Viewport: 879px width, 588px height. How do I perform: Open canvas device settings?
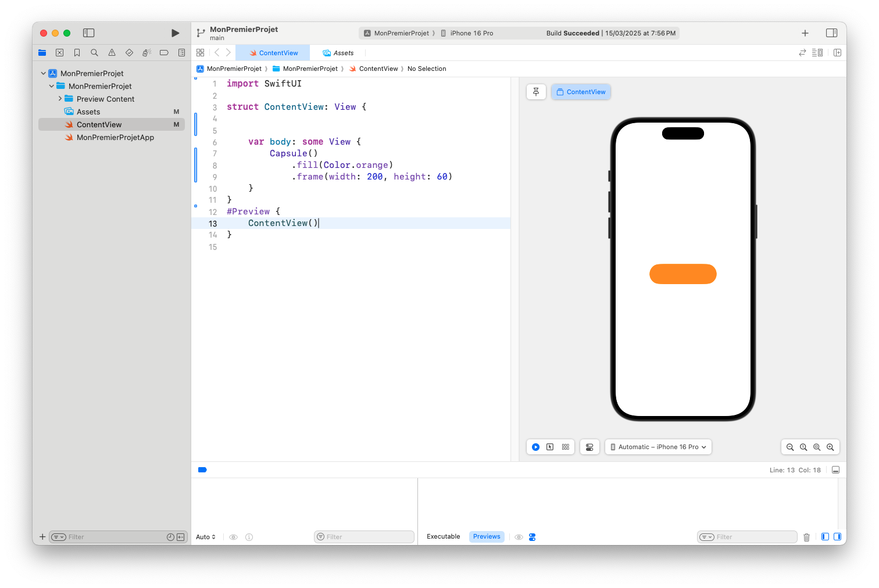(x=589, y=447)
